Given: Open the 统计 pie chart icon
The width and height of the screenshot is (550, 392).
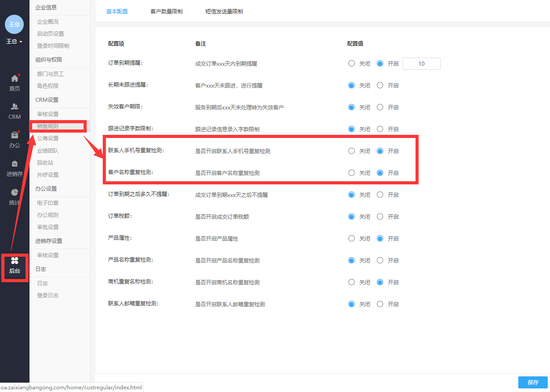Looking at the screenshot, I should [15, 192].
